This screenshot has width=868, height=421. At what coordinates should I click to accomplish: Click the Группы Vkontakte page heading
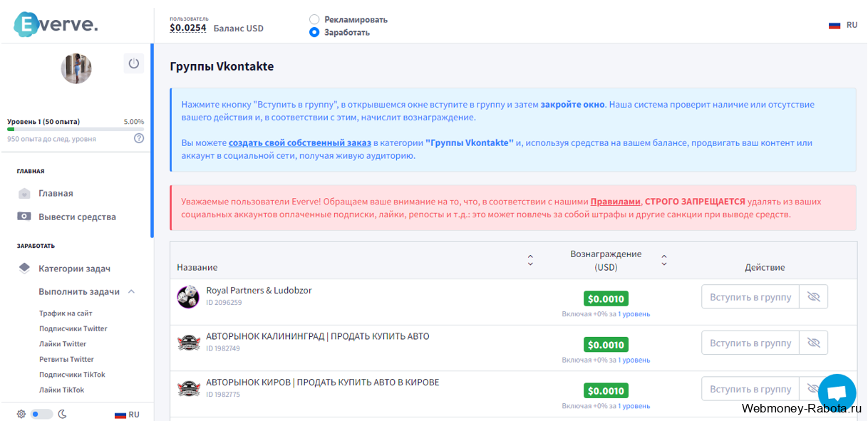(222, 66)
